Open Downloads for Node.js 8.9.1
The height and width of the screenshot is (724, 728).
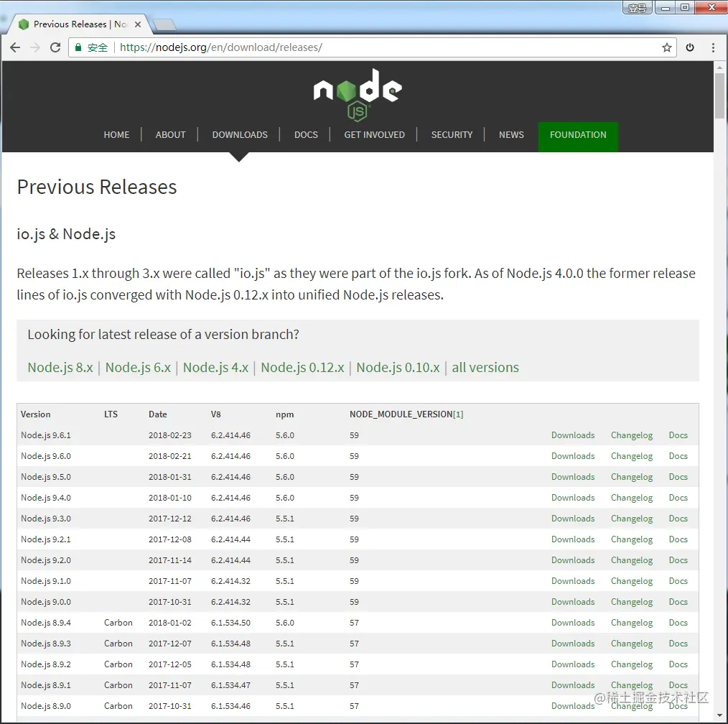[573, 685]
